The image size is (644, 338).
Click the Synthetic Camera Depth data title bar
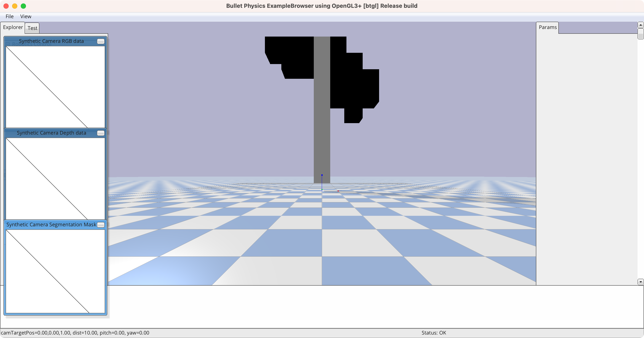pos(51,133)
